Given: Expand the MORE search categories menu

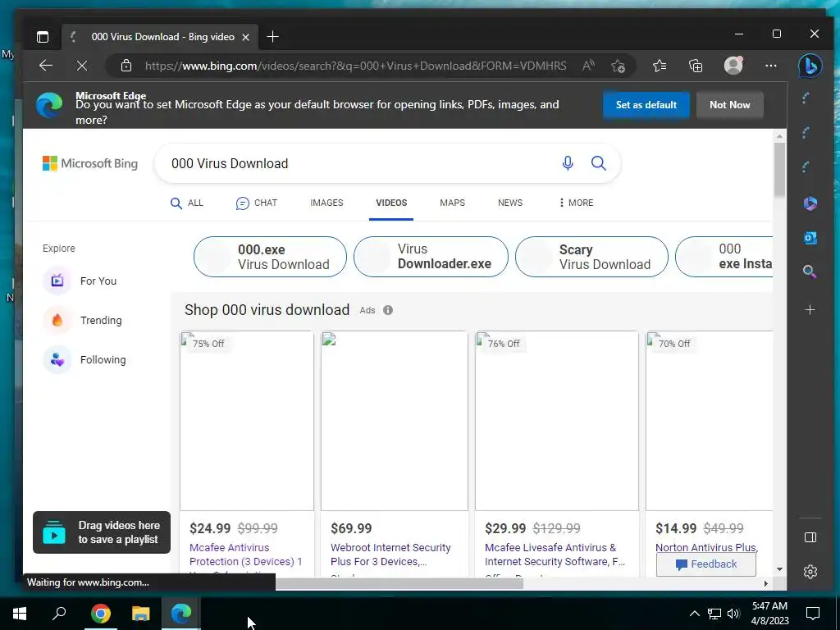Looking at the screenshot, I should (x=576, y=203).
